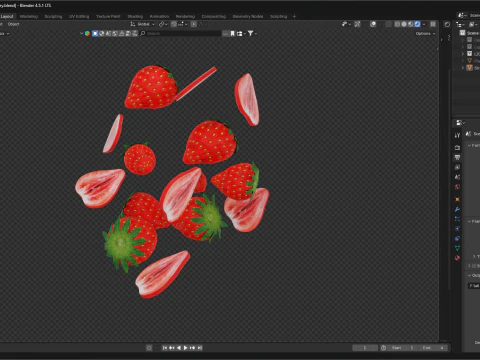Open the outliner editor type selector
This screenshot has height=360, width=480.
click(460, 24)
